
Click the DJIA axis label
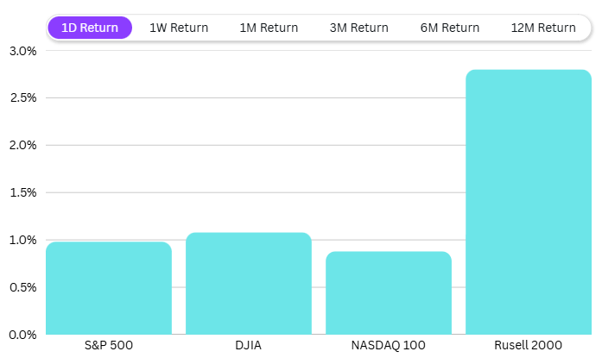249,346
